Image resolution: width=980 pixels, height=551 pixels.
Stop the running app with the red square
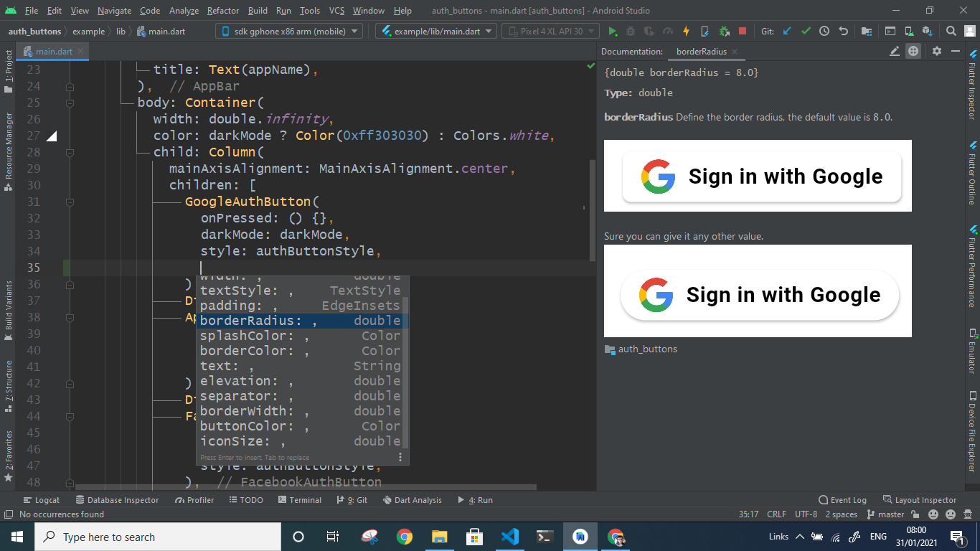tap(743, 31)
